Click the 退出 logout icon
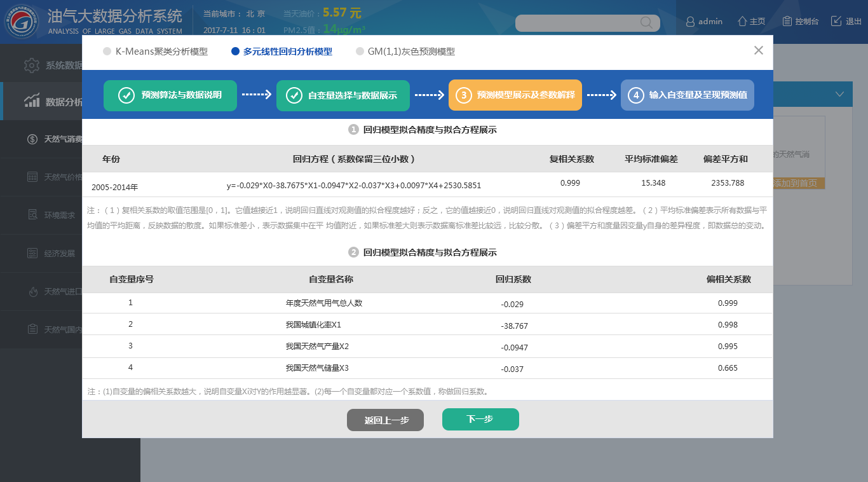This screenshot has height=482, width=868. click(836, 21)
